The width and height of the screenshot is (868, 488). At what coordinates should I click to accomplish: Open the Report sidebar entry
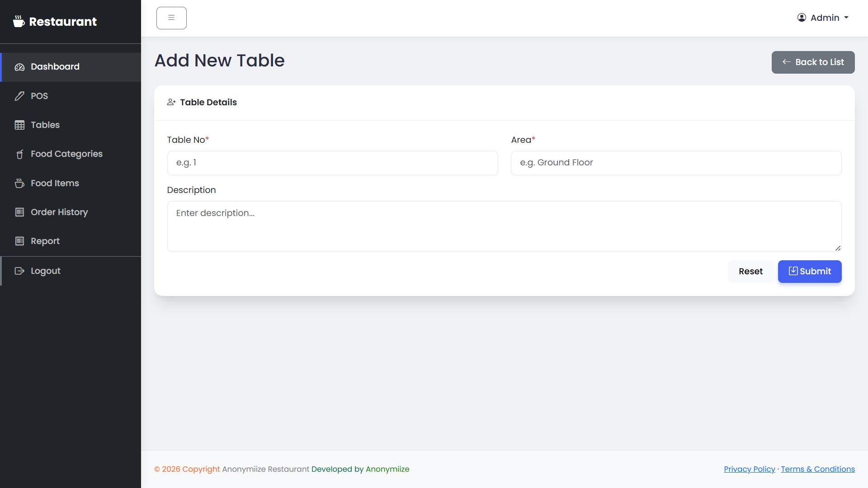coord(71,241)
